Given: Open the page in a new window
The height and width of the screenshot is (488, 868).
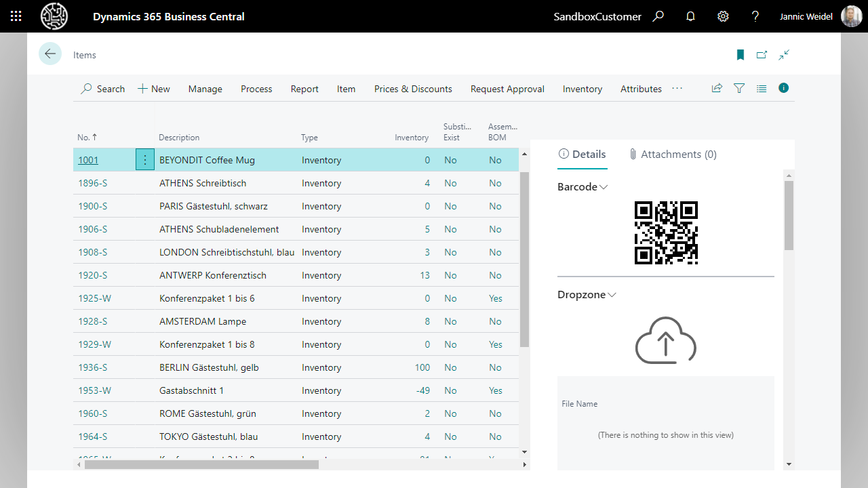Looking at the screenshot, I should 762,55.
